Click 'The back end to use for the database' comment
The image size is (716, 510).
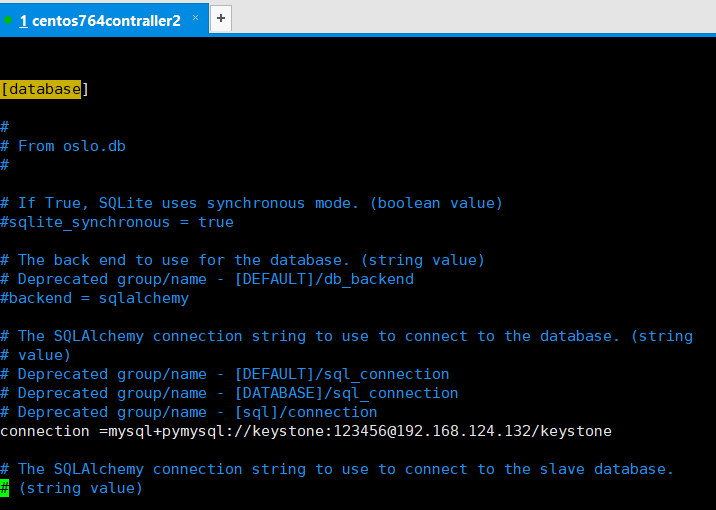click(x=242, y=260)
